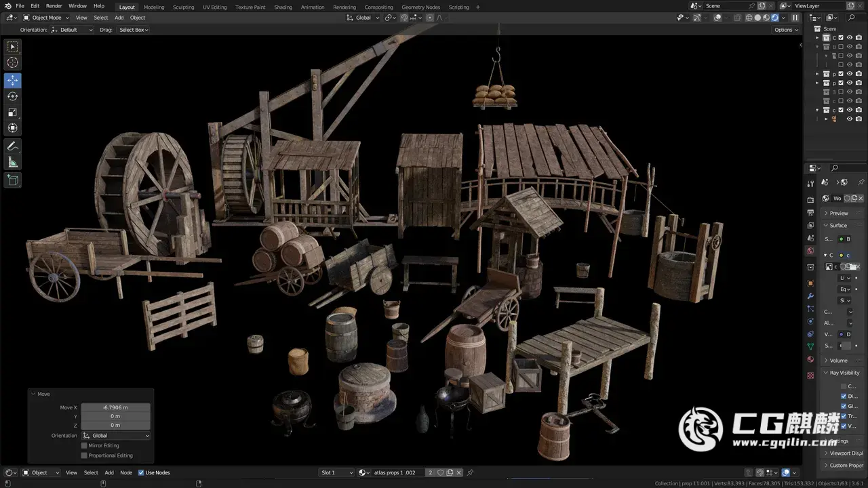Enable the Mirror Editing checkbox
This screenshot has height=488, width=868.
[84, 445]
